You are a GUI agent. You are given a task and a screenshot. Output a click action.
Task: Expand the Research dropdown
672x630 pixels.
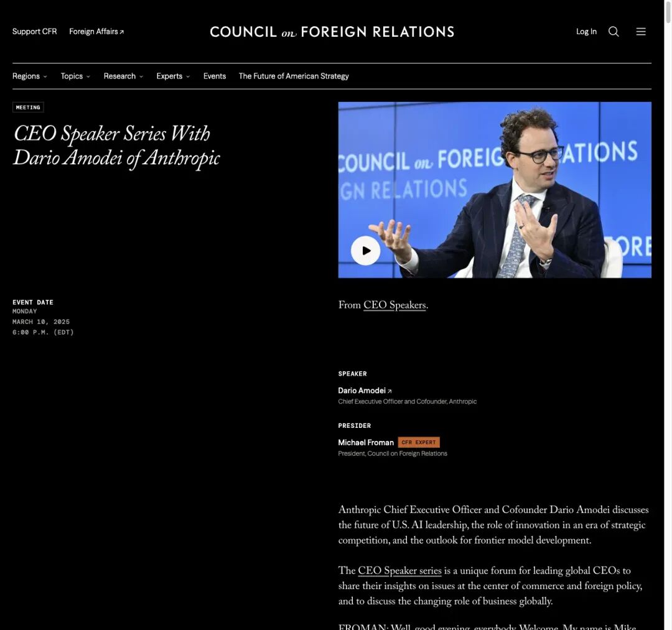pos(123,76)
